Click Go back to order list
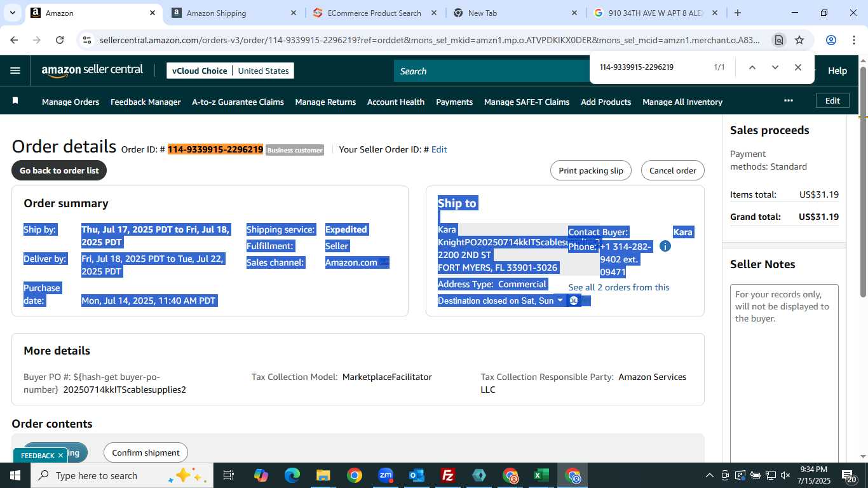Viewport: 868px width, 488px height. tap(59, 170)
